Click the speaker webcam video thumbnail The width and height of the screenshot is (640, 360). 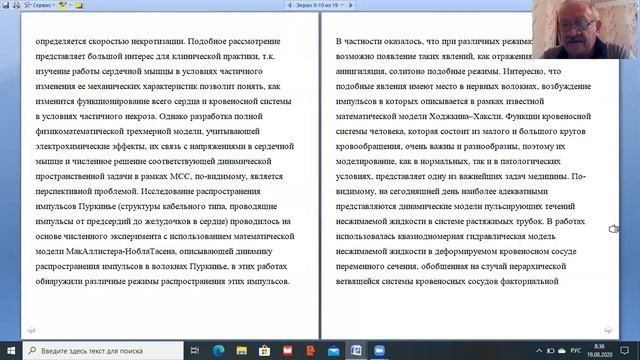[584, 29]
